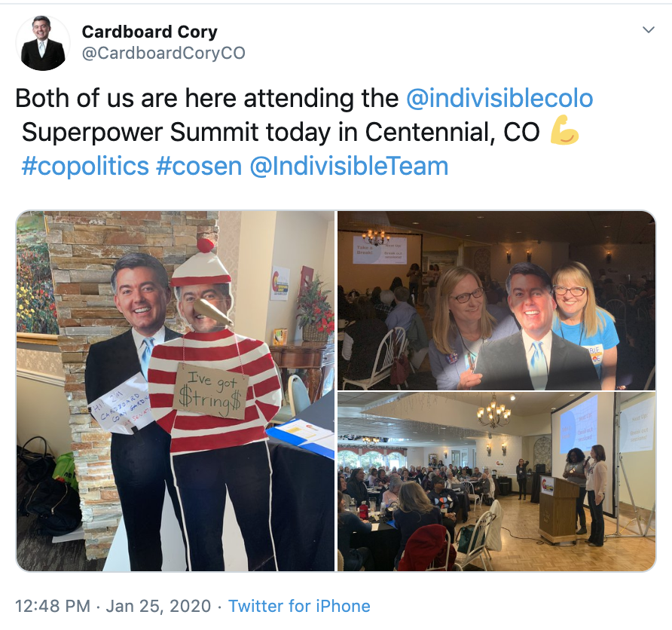The image size is (672, 630).
Task: Follow the @indivisiblecolo mention link
Action: 499,98
